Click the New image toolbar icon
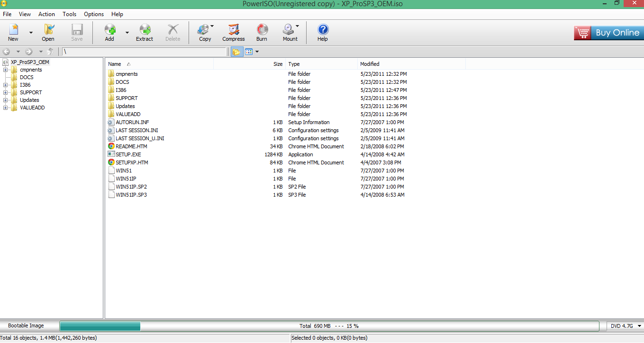 pos(13,30)
